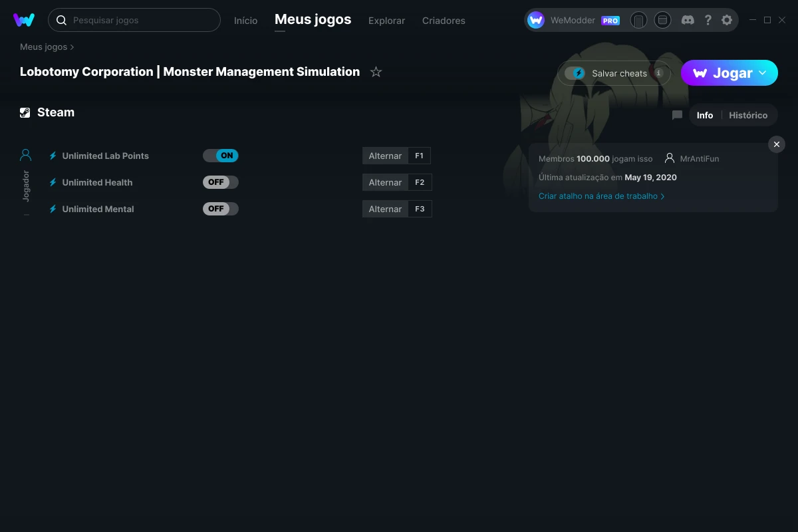Switch to the Info tab
This screenshot has height=532, width=798.
(705, 115)
